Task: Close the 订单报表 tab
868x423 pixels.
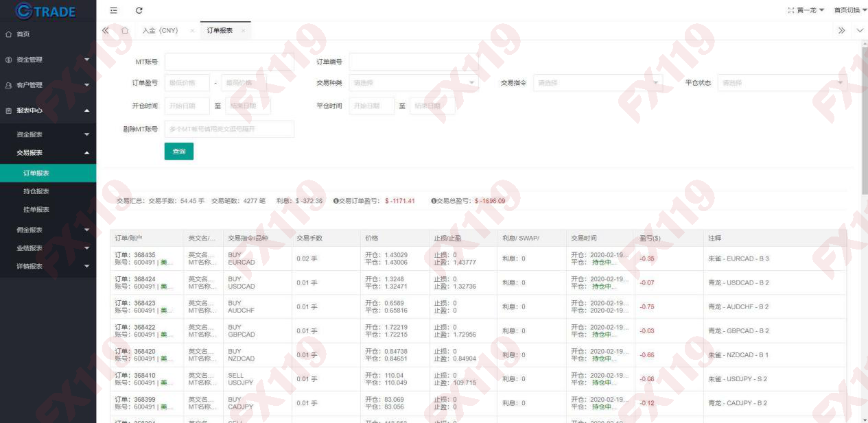Action: [244, 31]
